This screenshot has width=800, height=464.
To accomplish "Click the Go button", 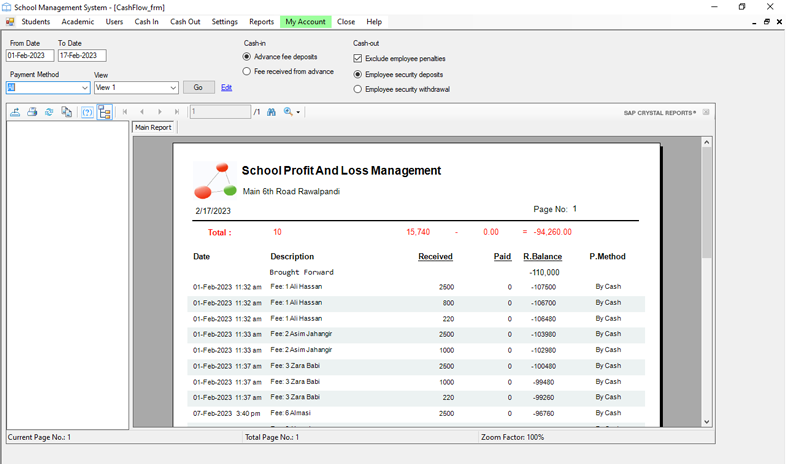I will click(198, 87).
